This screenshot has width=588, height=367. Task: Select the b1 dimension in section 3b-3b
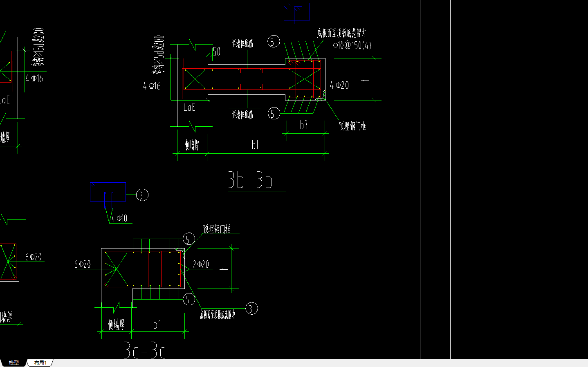coord(255,145)
